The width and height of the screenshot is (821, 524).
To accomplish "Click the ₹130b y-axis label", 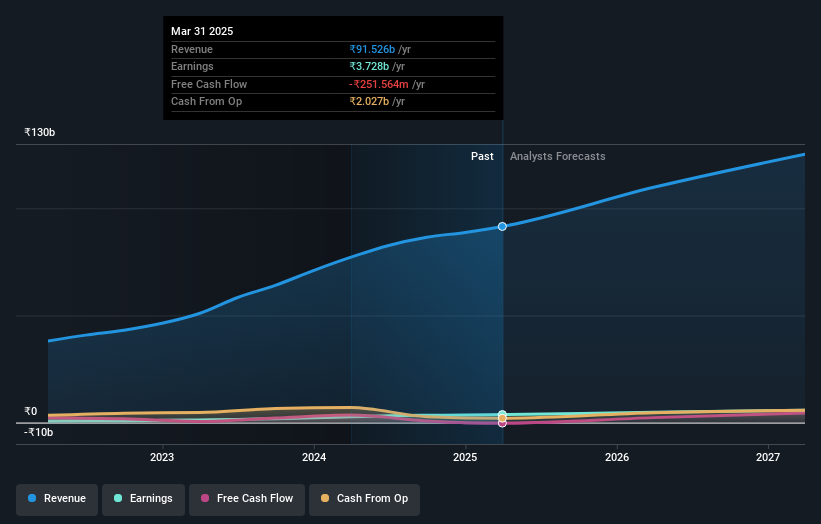I will (39, 132).
